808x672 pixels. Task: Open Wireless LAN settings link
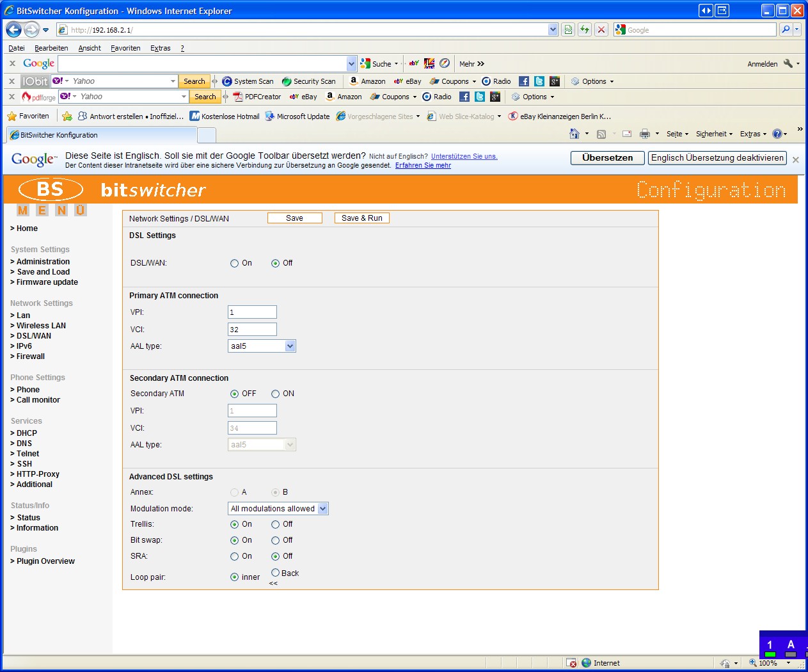coord(41,326)
